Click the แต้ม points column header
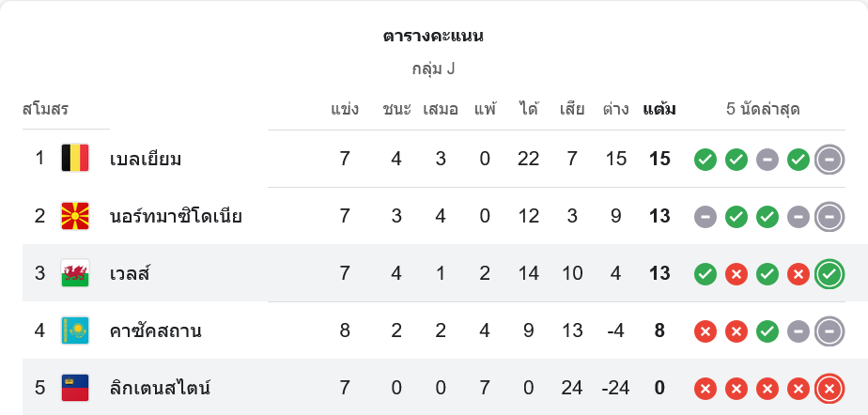The width and height of the screenshot is (868, 415). (659, 109)
